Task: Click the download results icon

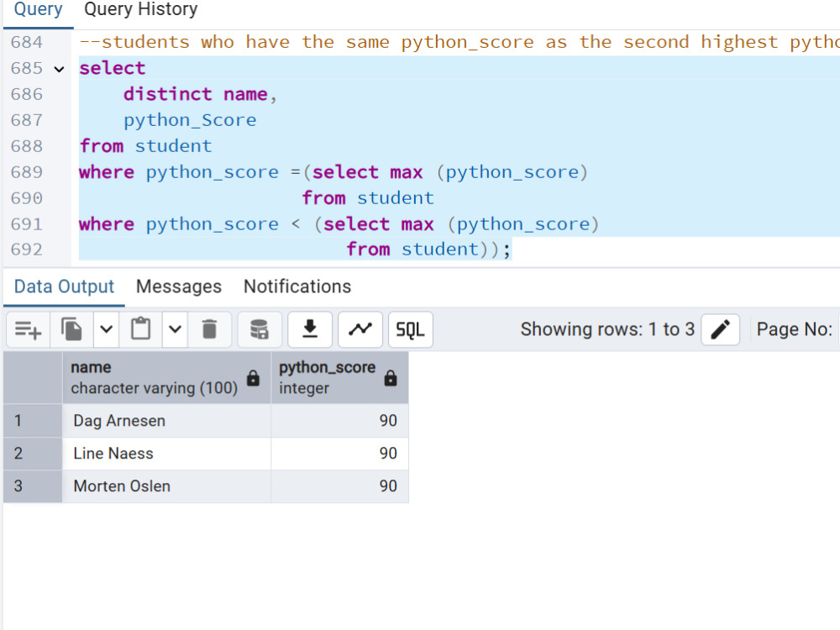Action: click(x=310, y=329)
